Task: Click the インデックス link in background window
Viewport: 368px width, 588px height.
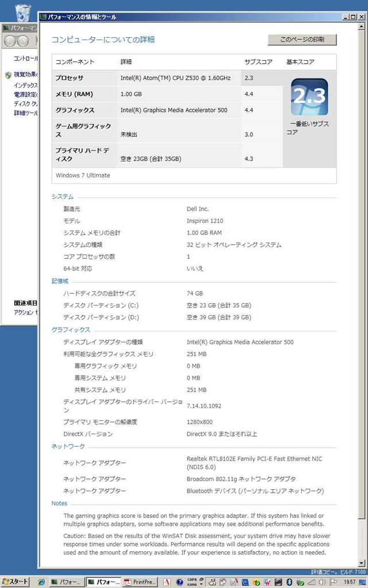Action: [25, 86]
